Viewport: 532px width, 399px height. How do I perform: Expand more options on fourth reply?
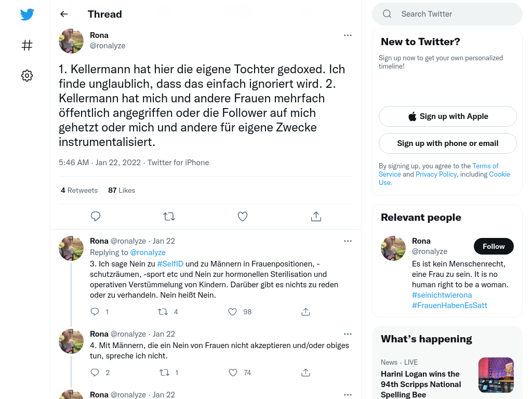pos(348,334)
